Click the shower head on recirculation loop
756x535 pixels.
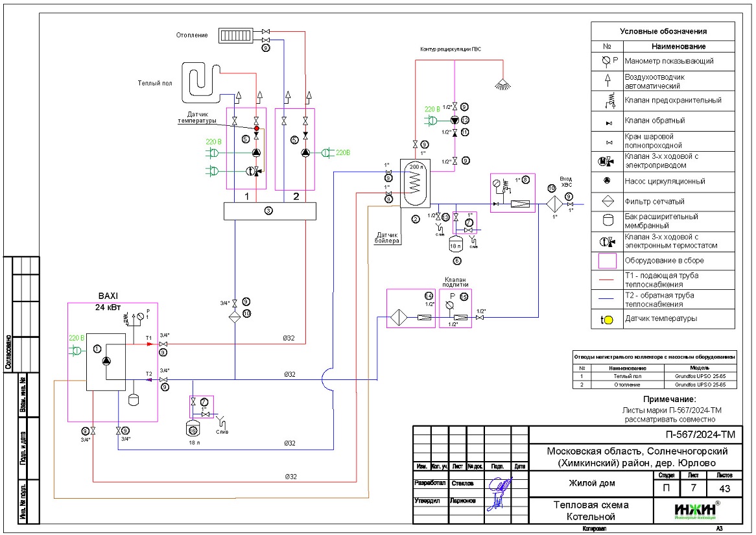(x=500, y=83)
